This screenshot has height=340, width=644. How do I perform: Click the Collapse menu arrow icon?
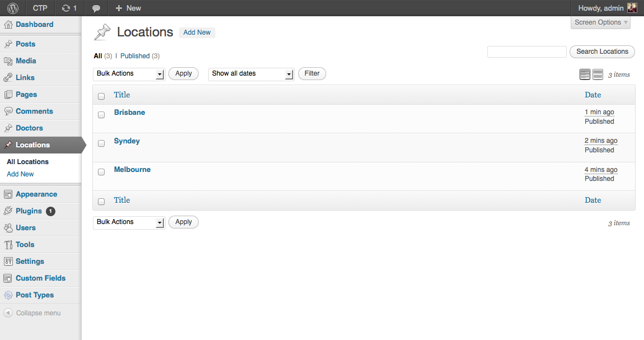coord(8,313)
